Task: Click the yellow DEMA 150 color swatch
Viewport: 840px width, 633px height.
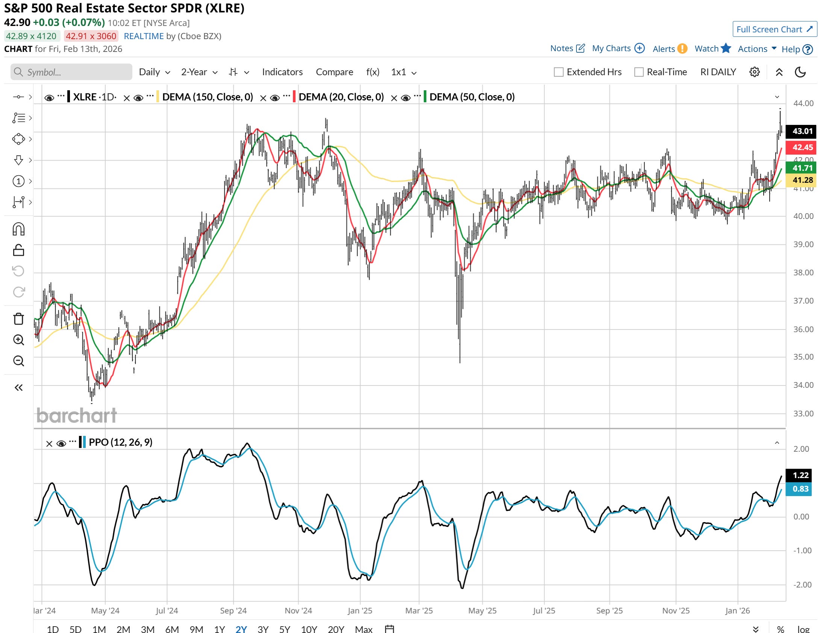Action: pyautogui.click(x=158, y=97)
